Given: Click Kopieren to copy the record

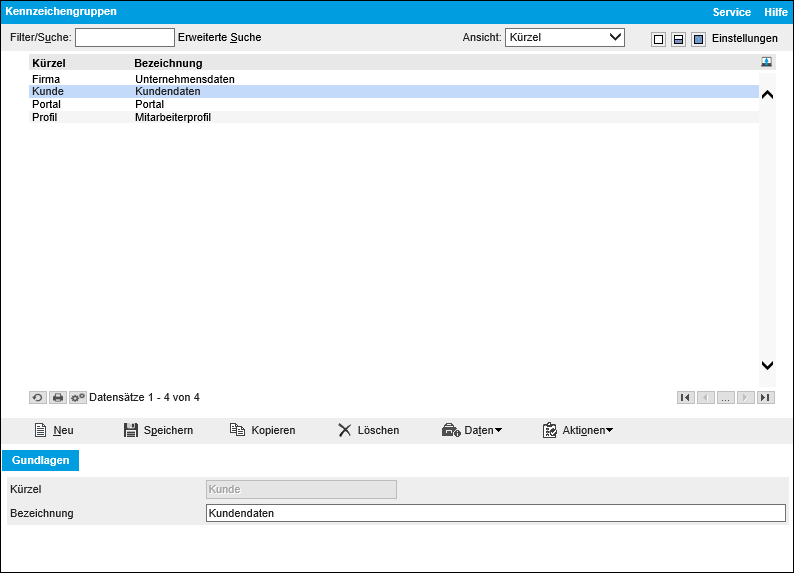Looking at the screenshot, I should click(x=262, y=430).
